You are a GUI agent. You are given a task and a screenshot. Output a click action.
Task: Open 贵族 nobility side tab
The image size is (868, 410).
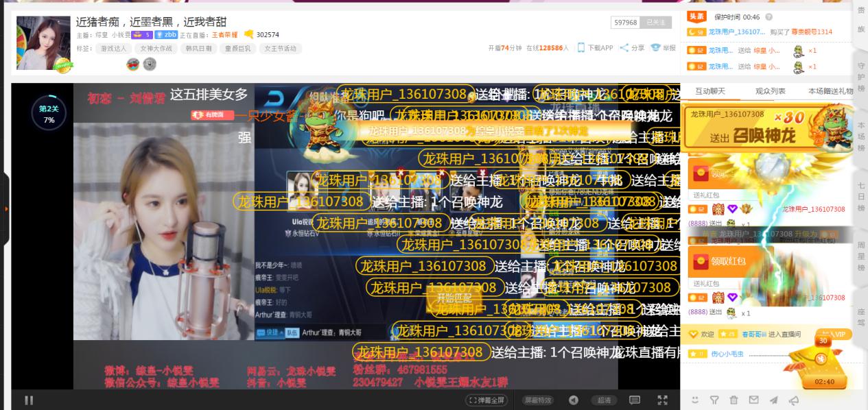pos(861,19)
